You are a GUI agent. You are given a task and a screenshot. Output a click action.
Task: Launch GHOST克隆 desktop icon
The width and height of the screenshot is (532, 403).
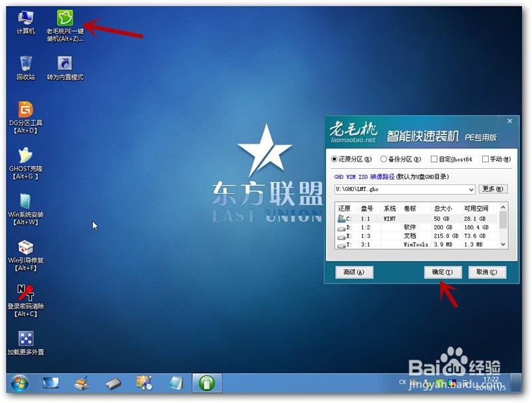point(26,163)
